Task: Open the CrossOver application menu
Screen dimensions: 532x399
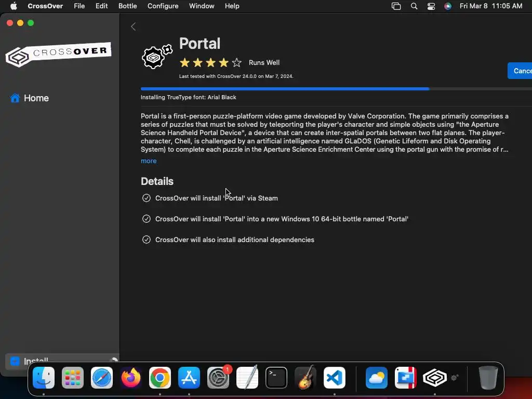Action: (x=45, y=6)
